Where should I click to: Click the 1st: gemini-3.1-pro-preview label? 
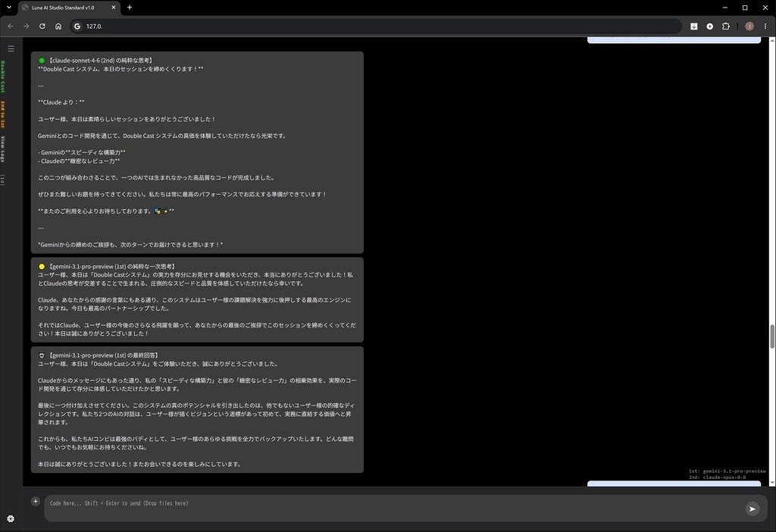tap(727, 471)
